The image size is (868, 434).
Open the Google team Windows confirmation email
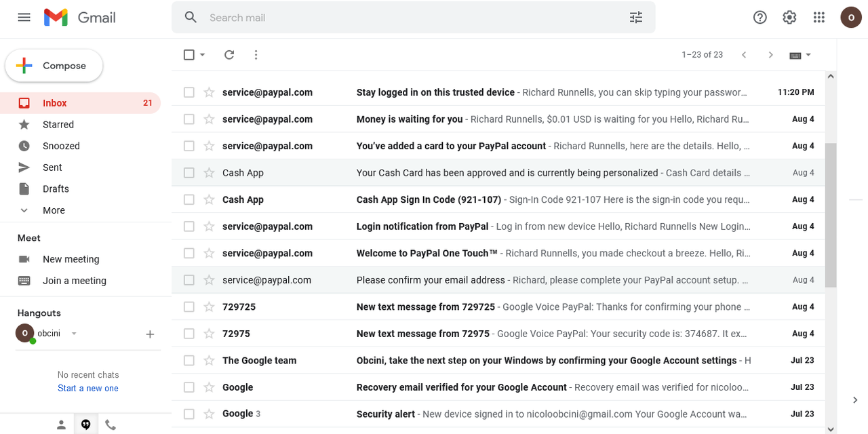498,361
